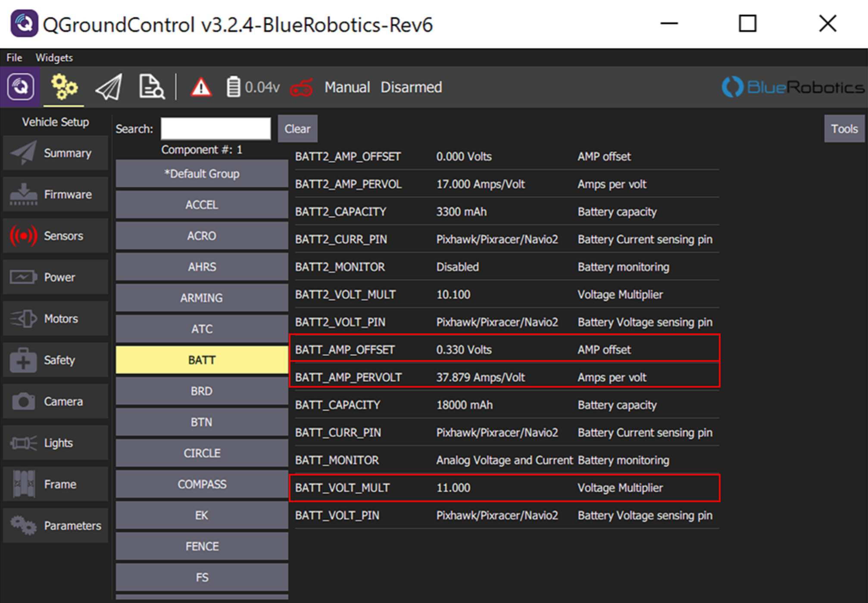Click the BATT_MONITOR Analog Voltage and Current row
The height and width of the screenshot is (603, 868).
click(507, 460)
